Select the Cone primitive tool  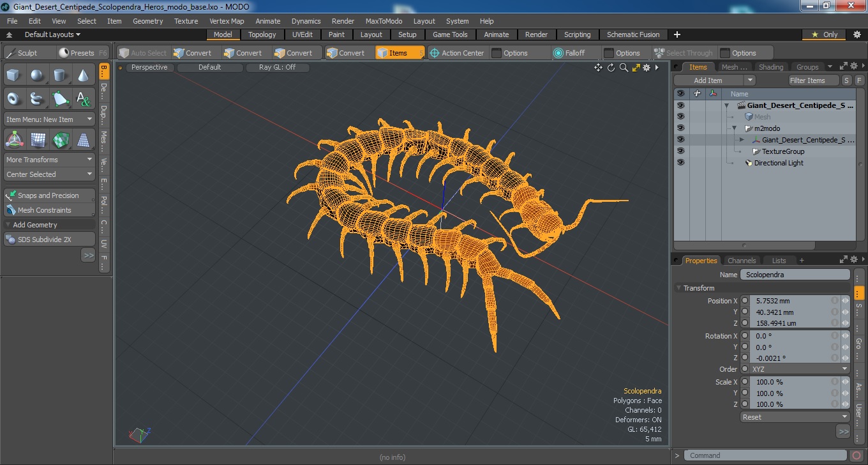coord(83,75)
